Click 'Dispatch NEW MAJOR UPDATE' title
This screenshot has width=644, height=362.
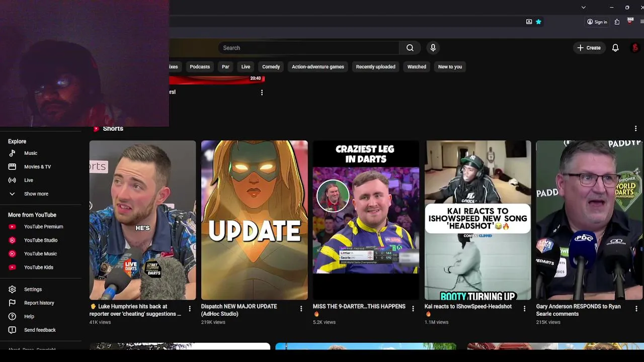[x=239, y=310]
